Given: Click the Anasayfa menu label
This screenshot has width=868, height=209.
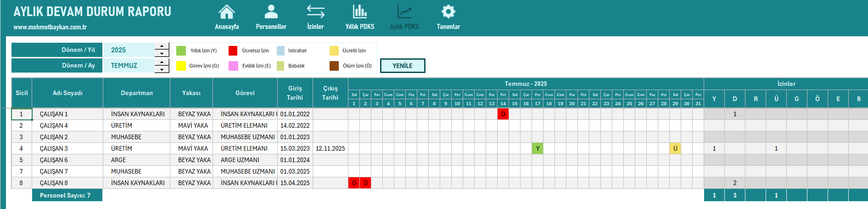Looking at the screenshot, I should pyautogui.click(x=227, y=27).
